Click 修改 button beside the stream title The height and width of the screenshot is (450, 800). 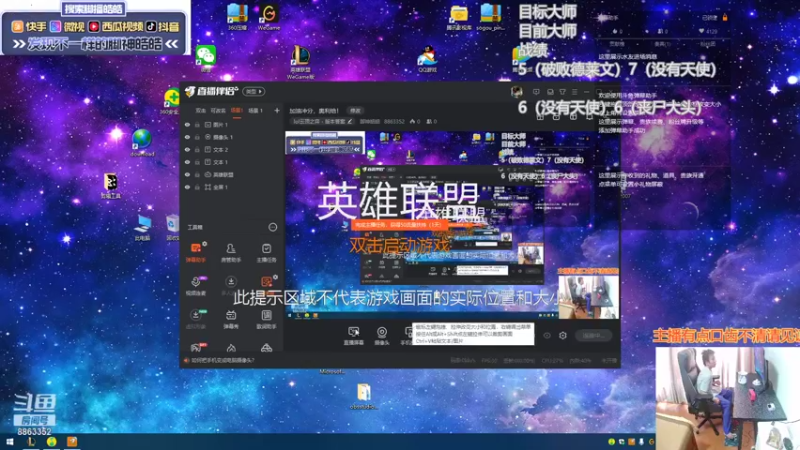click(355, 110)
